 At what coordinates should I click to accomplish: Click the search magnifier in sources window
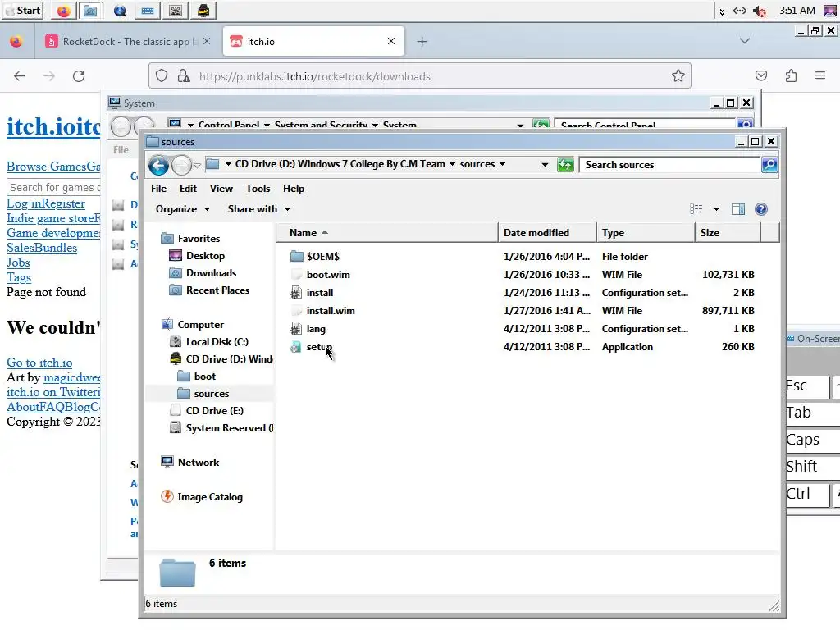coord(769,164)
